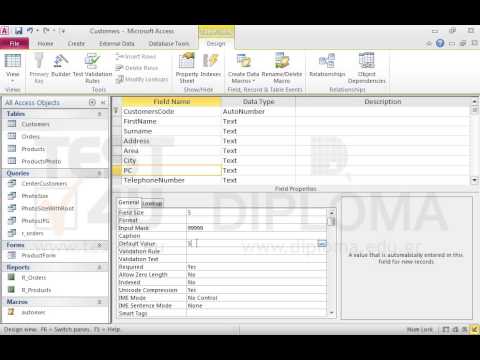Choose Delete Rows command
Screen dimensions: 480x360
coord(137,68)
